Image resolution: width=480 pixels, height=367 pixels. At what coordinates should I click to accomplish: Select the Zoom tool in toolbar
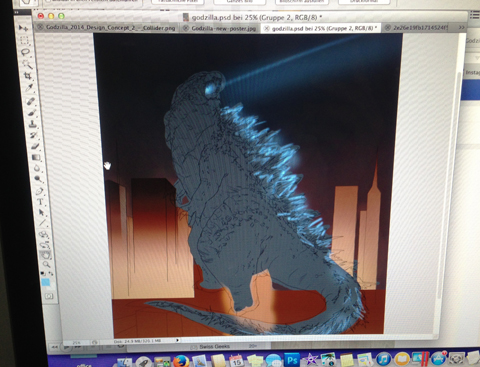click(x=46, y=264)
